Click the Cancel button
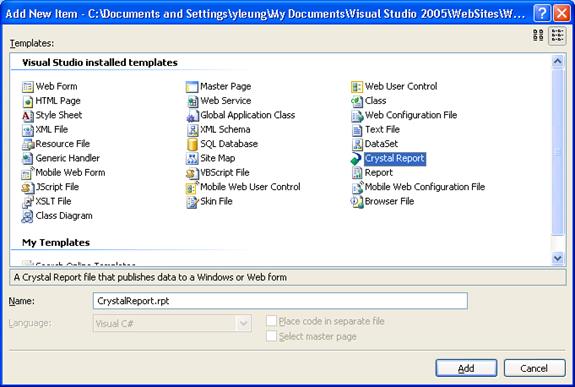Screen dimensions: 575x387 534,368
